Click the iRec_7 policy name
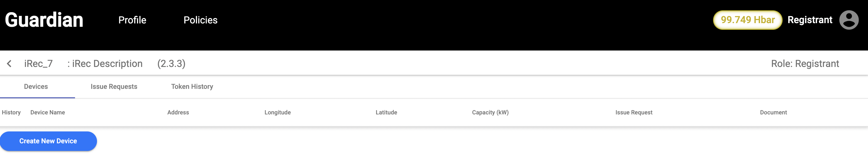The height and width of the screenshot is (157, 868). (38, 64)
